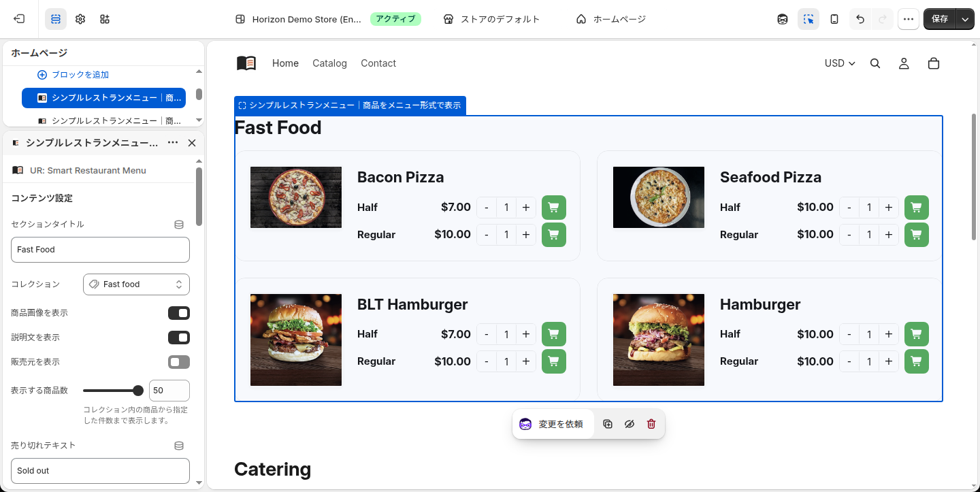The image size is (980, 492).
Task: Toggle 説明文を表示 switch
Action: coord(179,338)
